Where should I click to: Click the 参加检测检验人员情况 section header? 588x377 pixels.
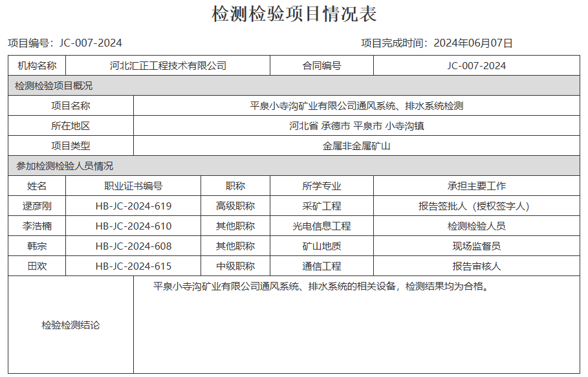click(294, 166)
